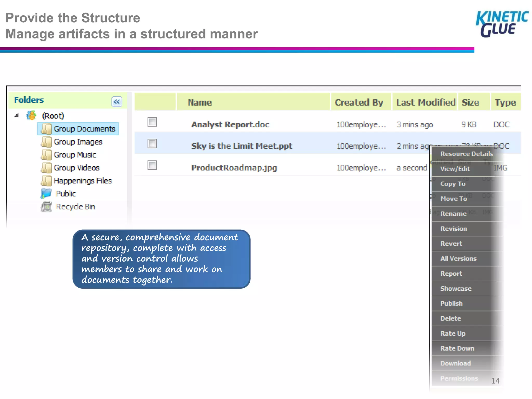This screenshot has width=532, height=399.
Task: Open the ProductRoadmap.jpg file name
Action: point(234,168)
